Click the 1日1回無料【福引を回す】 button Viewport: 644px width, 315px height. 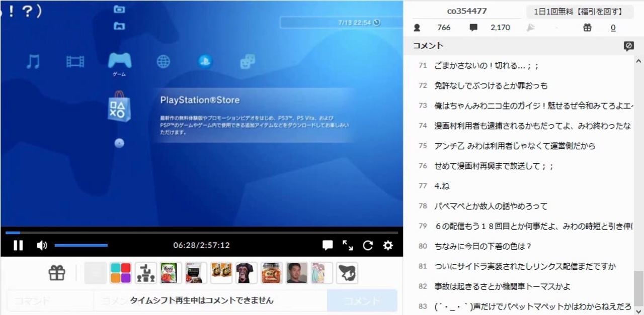point(580,12)
